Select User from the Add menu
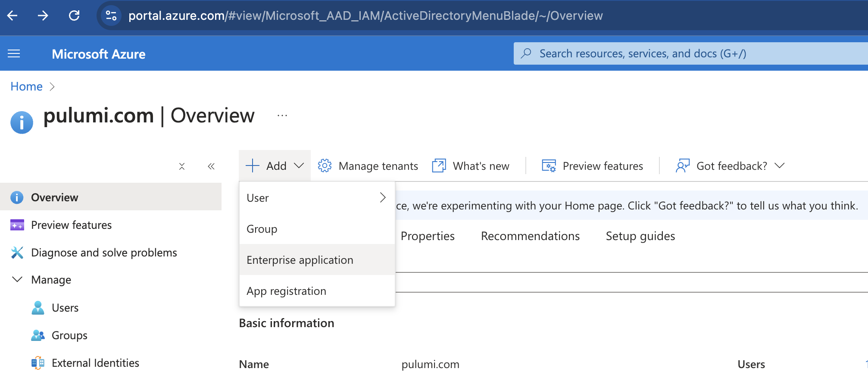This screenshot has height=381, width=868. point(317,198)
